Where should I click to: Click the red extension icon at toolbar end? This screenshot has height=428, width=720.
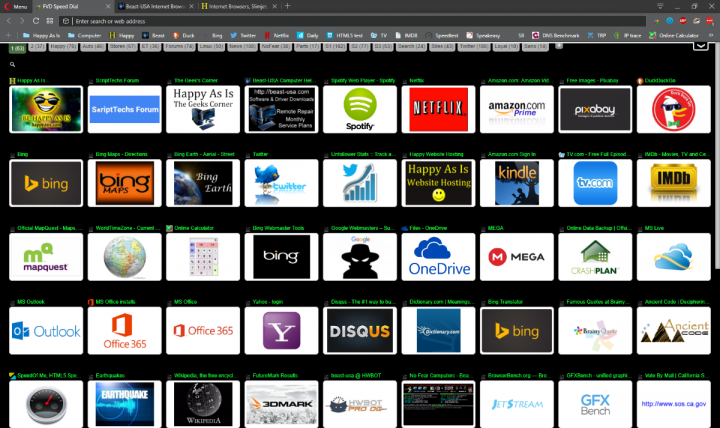tap(709, 21)
